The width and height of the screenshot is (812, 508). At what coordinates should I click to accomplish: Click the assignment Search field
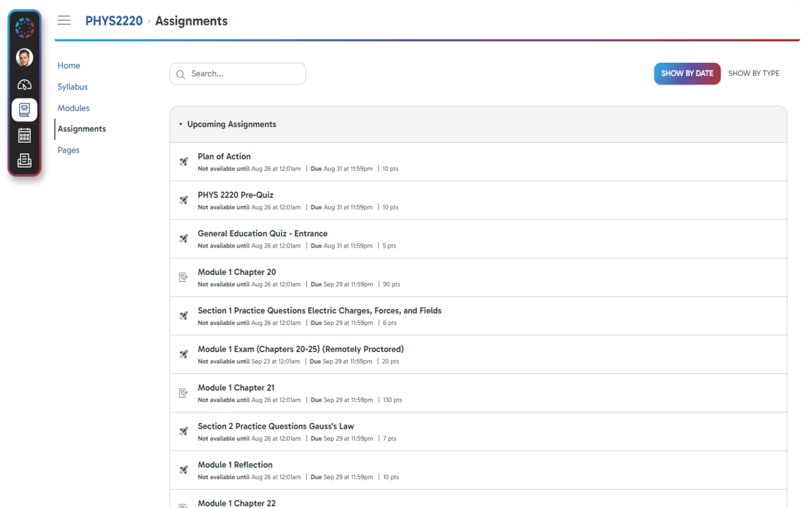pos(238,74)
